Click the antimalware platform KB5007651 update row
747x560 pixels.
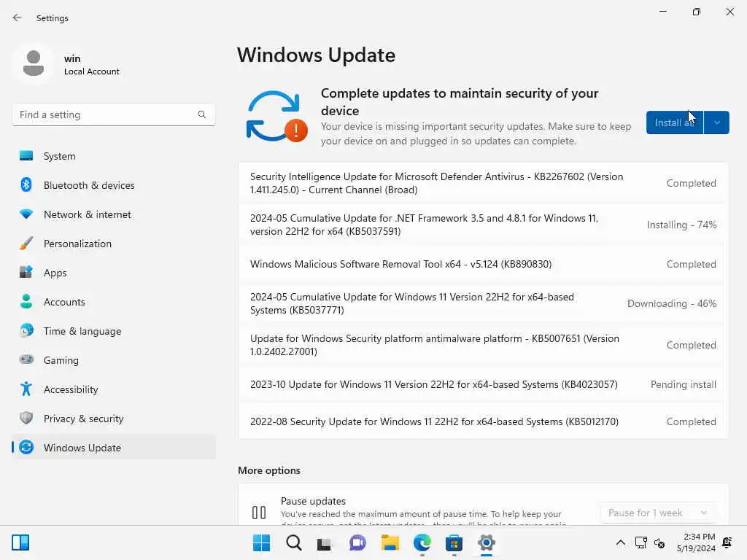[x=483, y=345]
